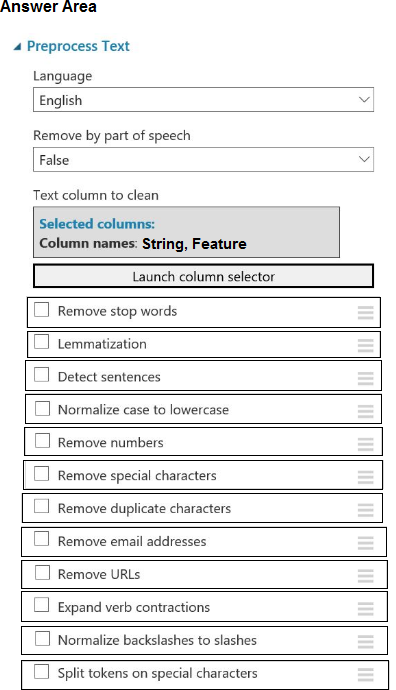
Task: Click the drag handle on the Lemmatization row
Action: pos(366,345)
